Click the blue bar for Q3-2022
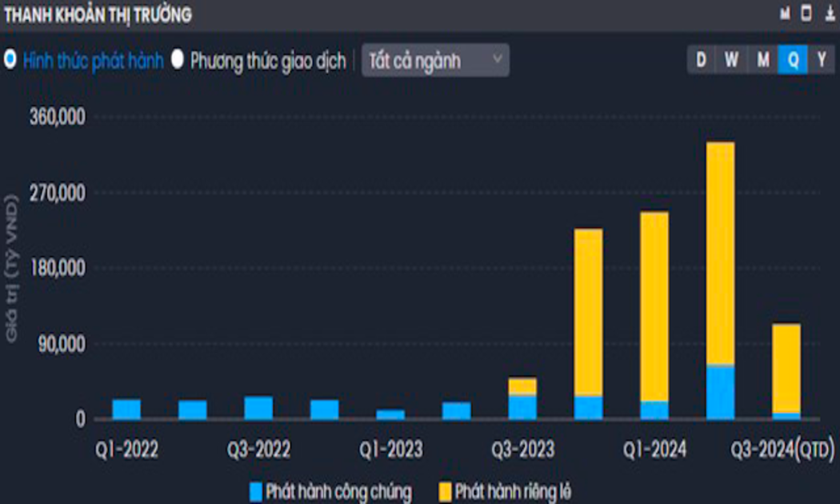This screenshot has height=504, width=840. [258, 408]
